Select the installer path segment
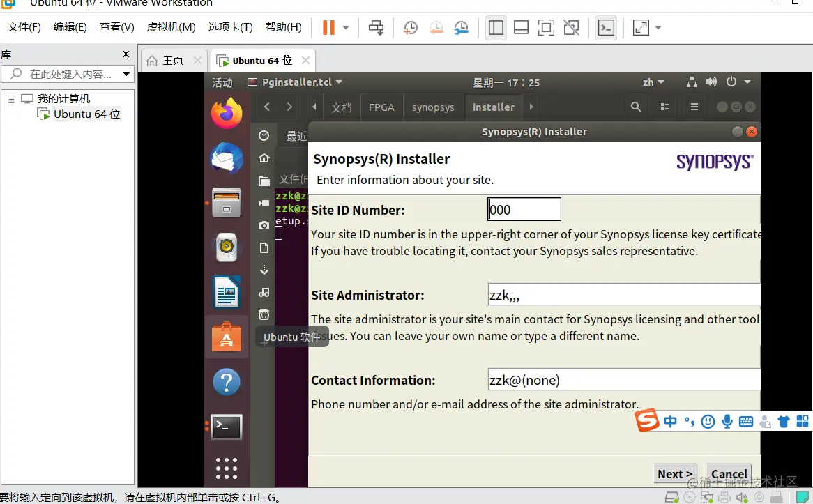The height and width of the screenshot is (504, 813). click(x=494, y=107)
